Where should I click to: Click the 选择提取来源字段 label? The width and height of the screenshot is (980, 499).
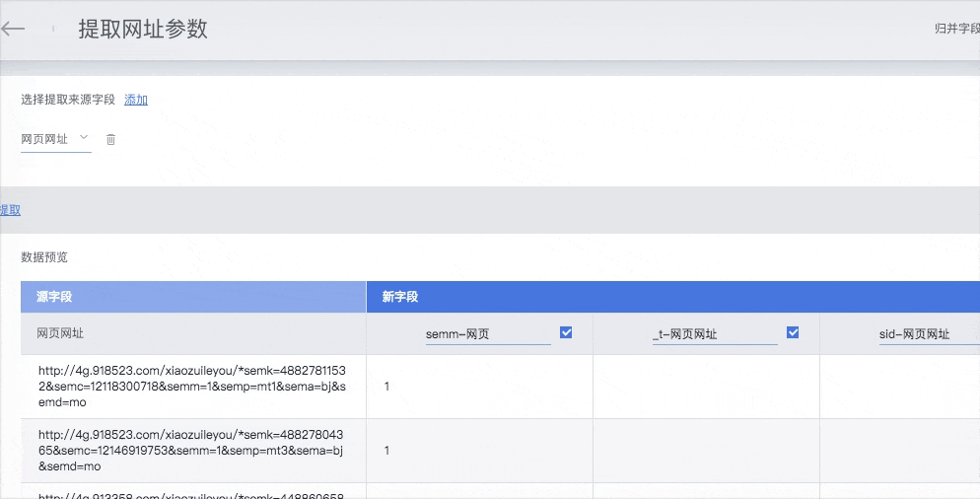68,100
